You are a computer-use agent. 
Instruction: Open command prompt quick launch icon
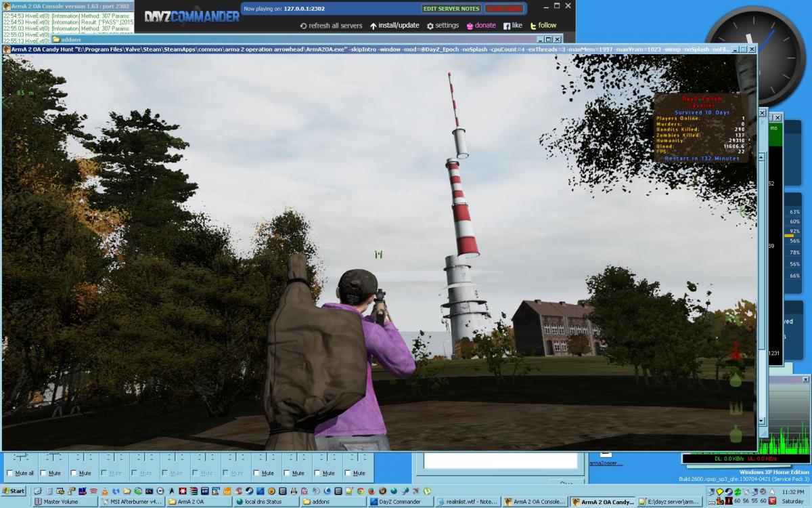149,490
